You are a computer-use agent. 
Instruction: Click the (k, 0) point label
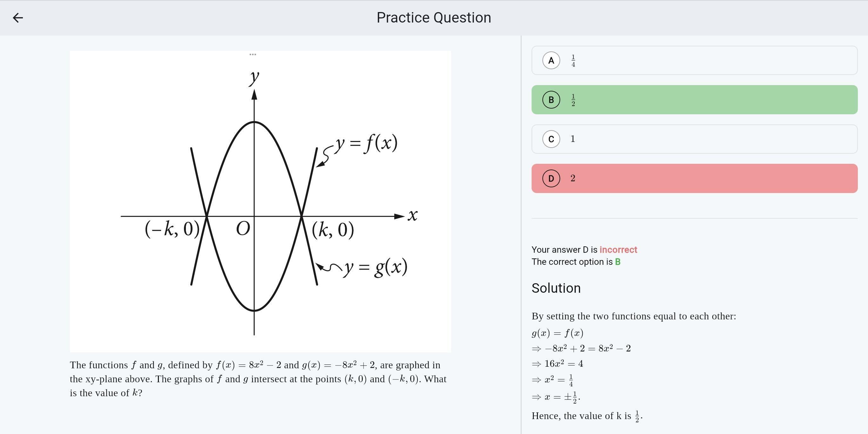pos(333,230)
